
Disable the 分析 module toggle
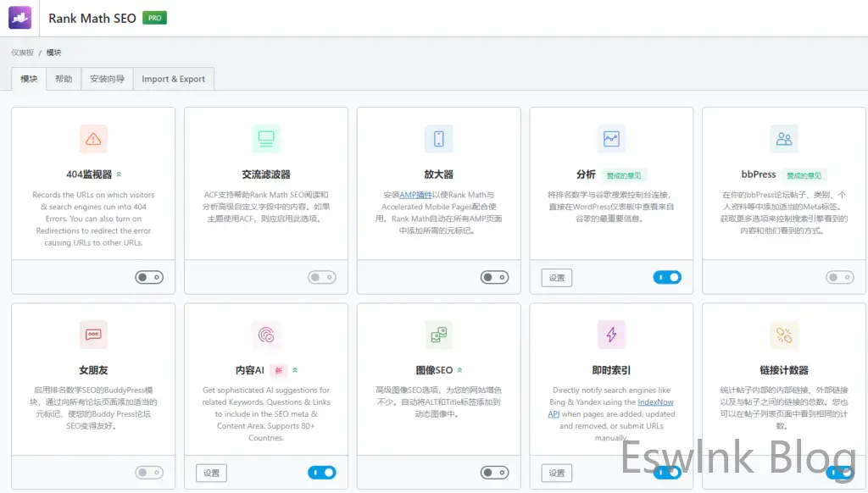[667, 277]
